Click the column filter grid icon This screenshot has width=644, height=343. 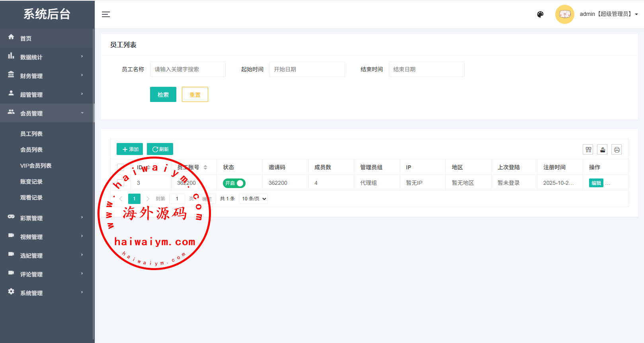click(x=588, y=150)
